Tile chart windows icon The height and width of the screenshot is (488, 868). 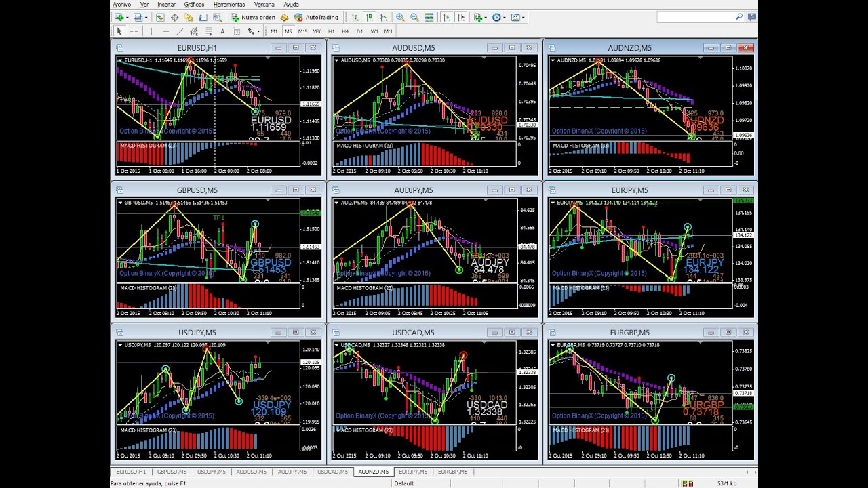(429, 17)
